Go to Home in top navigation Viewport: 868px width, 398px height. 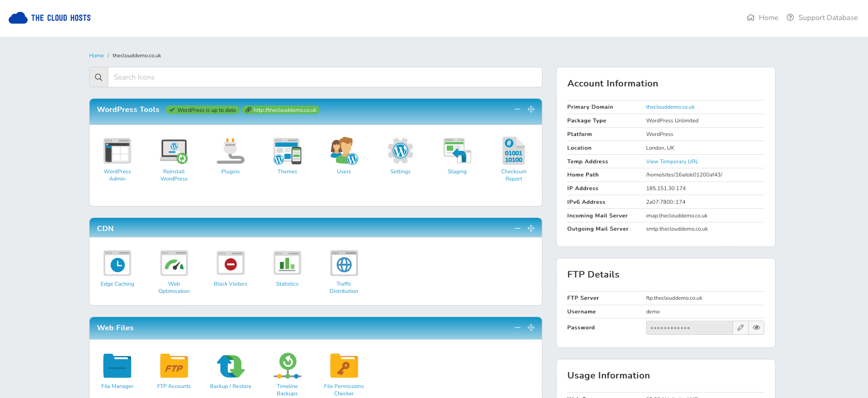pyautogui.click(x=763, y=18)
